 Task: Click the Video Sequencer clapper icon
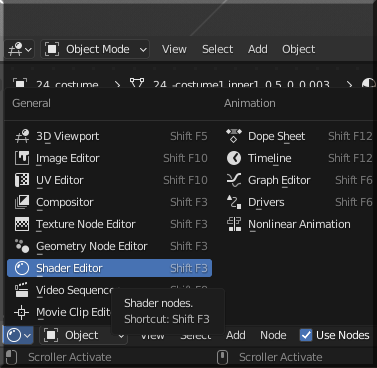click(x=22, y=290)
